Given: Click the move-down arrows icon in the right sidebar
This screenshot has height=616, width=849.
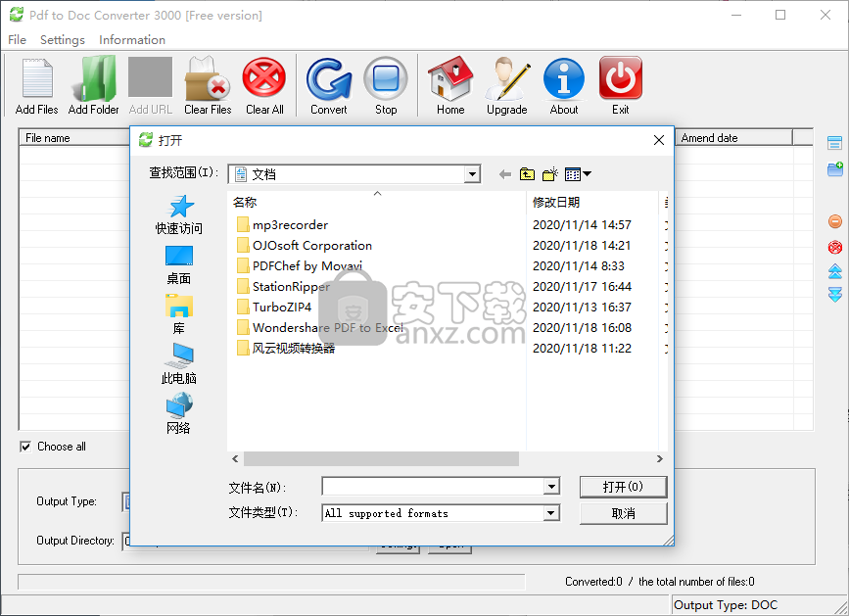Looking at the screenshot, I should (835, 295).
